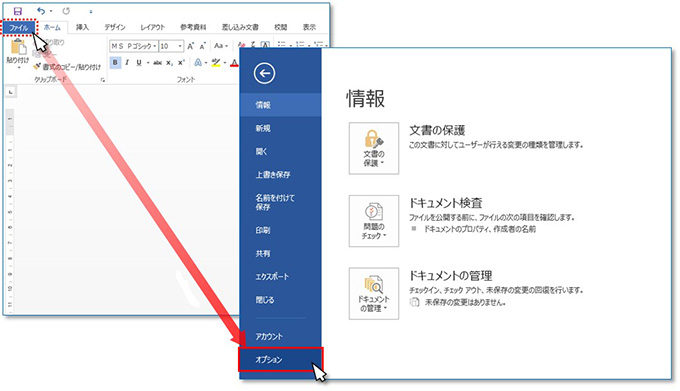Click the 貼り付け (Paste) clipboard icon
This screenshot has width=680, height=391.
18,47
